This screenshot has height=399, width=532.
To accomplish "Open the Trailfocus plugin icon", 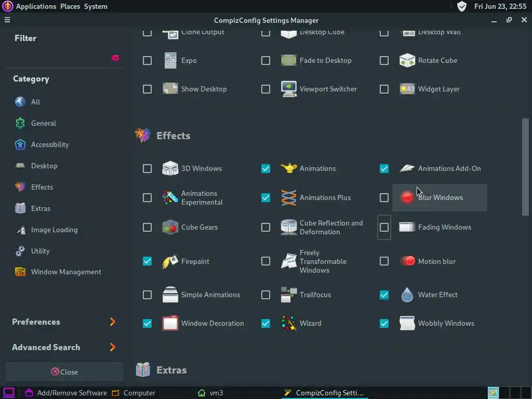I will point(289,295).
